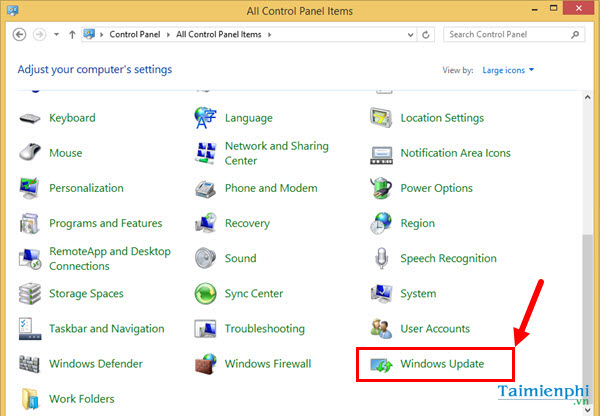
Task: Click the Phone and Modem icon
Action: click(x=205, y=188)
